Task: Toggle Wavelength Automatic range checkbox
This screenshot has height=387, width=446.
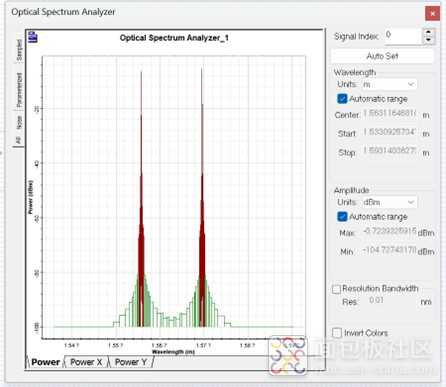Action: (342, 99)
